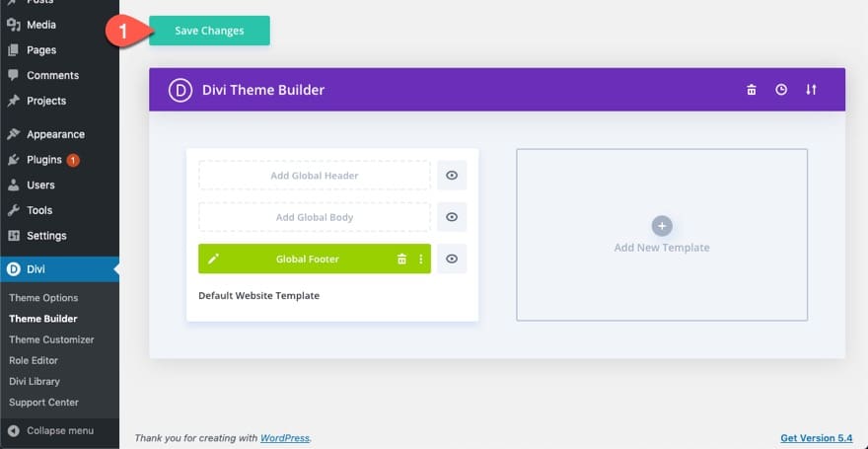This screenshot has width=868, height=449.
Task: Go to Theme Options submenu
Action: (x=43, y=298)
